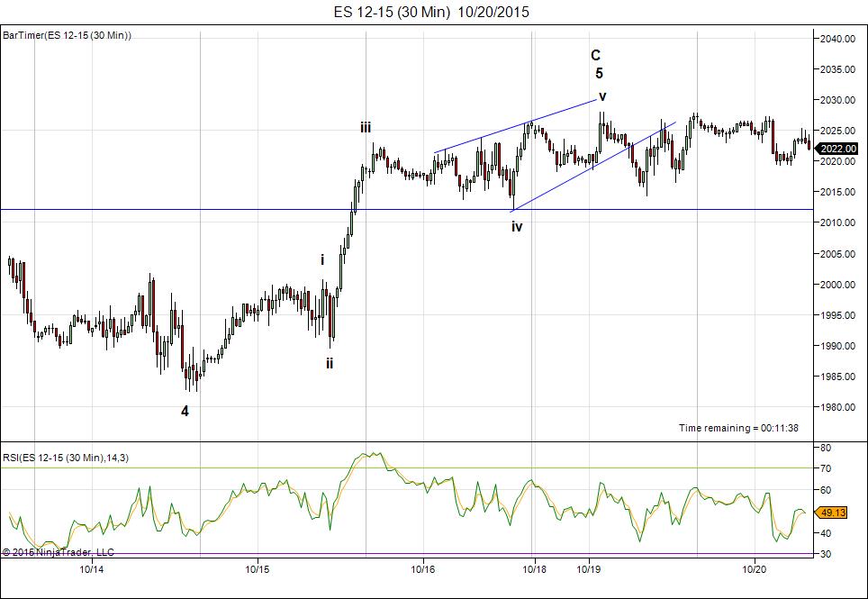
Task: Select the upper blue trendline of the wedge
Action: [515, 126]
